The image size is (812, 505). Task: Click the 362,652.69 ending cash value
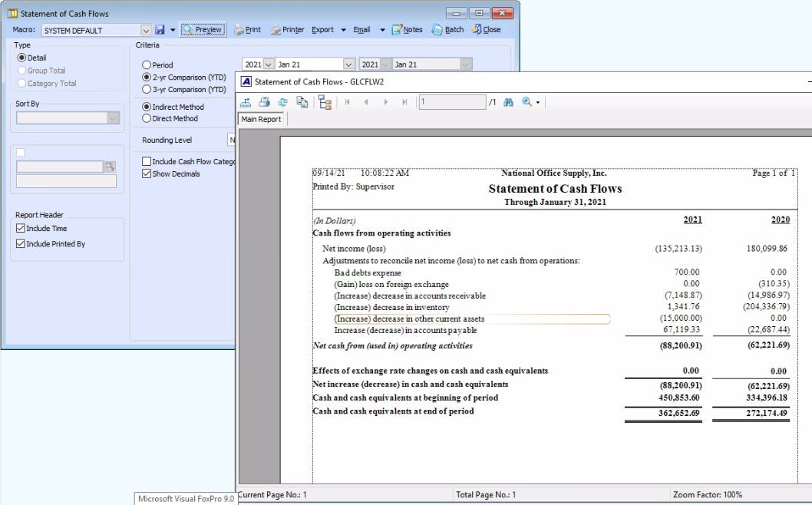coord(679,414)
